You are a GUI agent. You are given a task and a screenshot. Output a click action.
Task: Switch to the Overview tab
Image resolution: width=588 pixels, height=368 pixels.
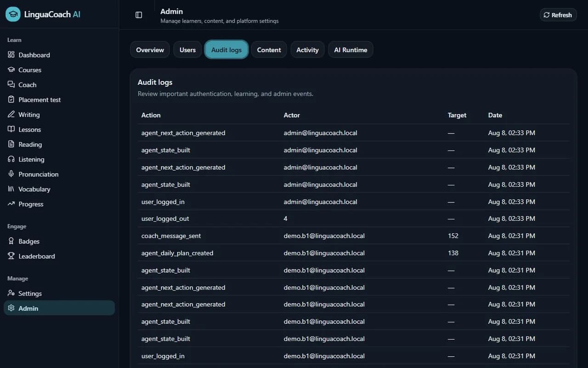coord(150,50)
